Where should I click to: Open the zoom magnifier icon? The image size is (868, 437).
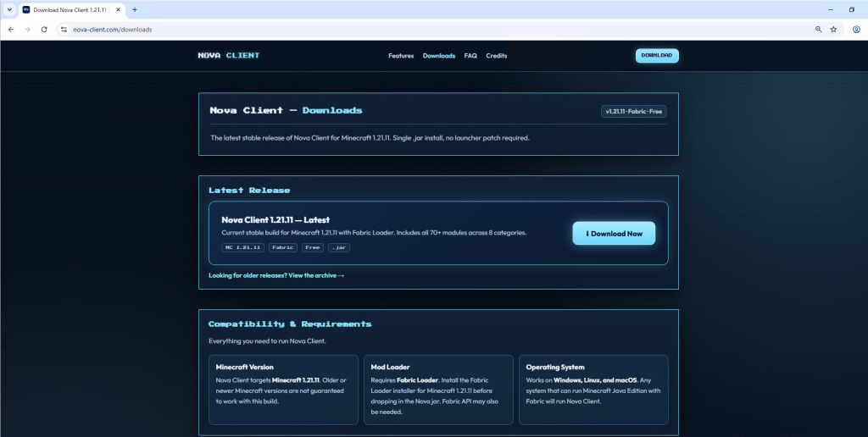(x=818, y=30)
